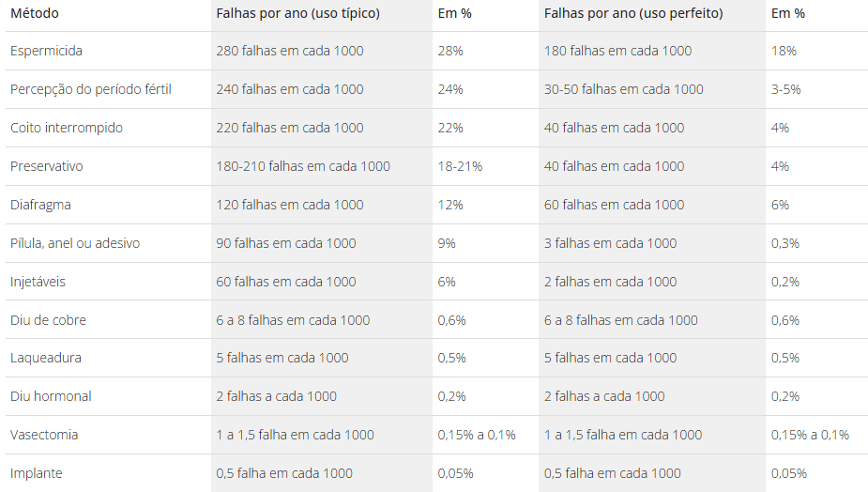Select the 280 falhas em cada 1000 cell
Image resolution: width=868 pixels, height=492 pixels.
(x=290, y=51)
